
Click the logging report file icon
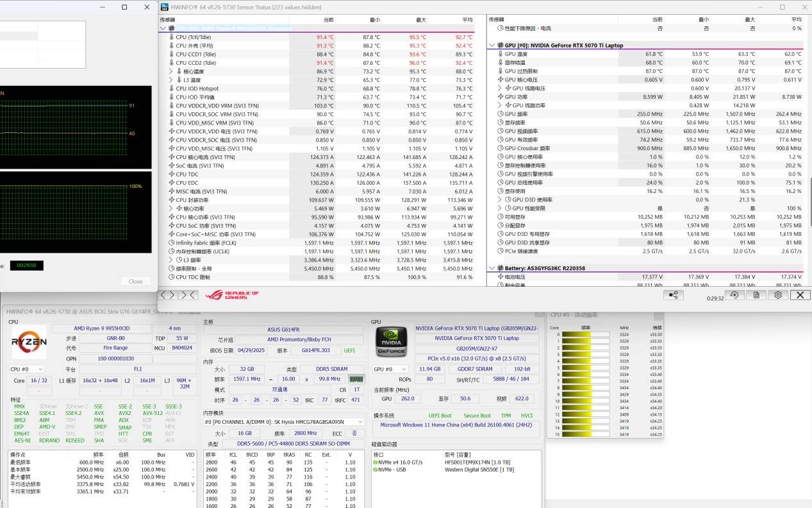(756, 295)
